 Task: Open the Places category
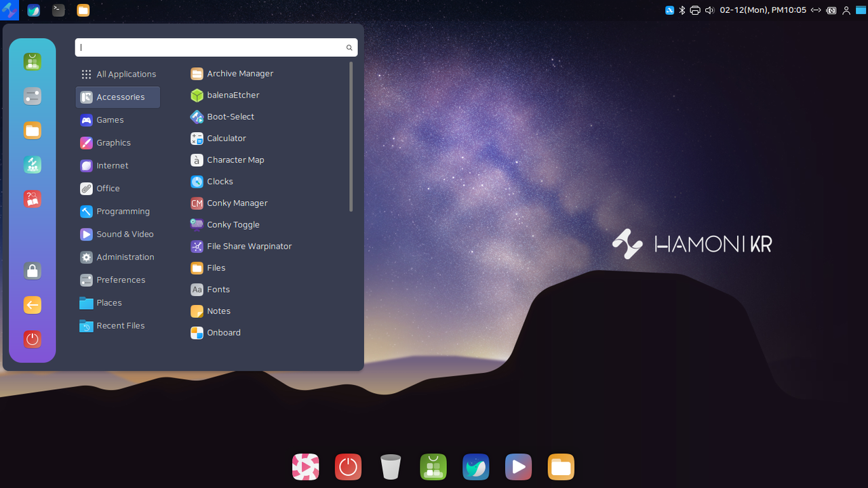click(118, 303)
